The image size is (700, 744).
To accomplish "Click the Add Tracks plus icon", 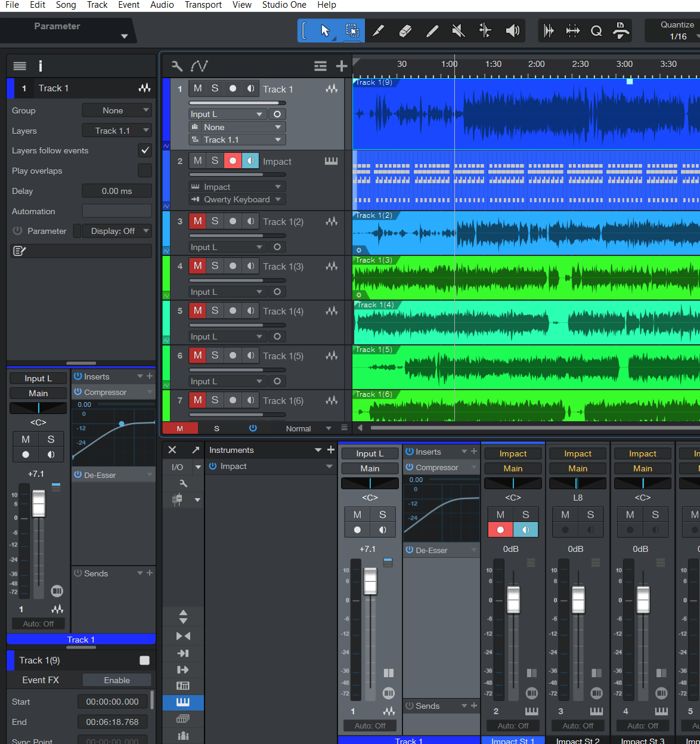I will [342, 66].
